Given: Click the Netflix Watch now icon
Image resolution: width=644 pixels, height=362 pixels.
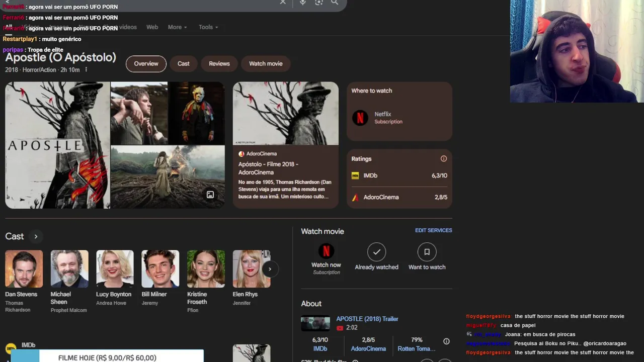Looking at the screenshot, I should tap(326, 251).
